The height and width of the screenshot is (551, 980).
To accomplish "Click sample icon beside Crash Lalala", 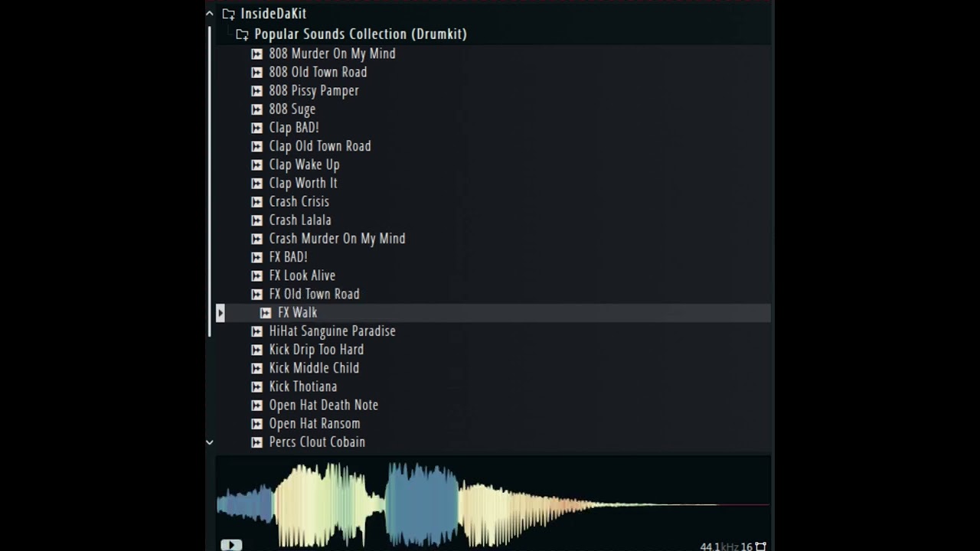I will pos(257,220).
